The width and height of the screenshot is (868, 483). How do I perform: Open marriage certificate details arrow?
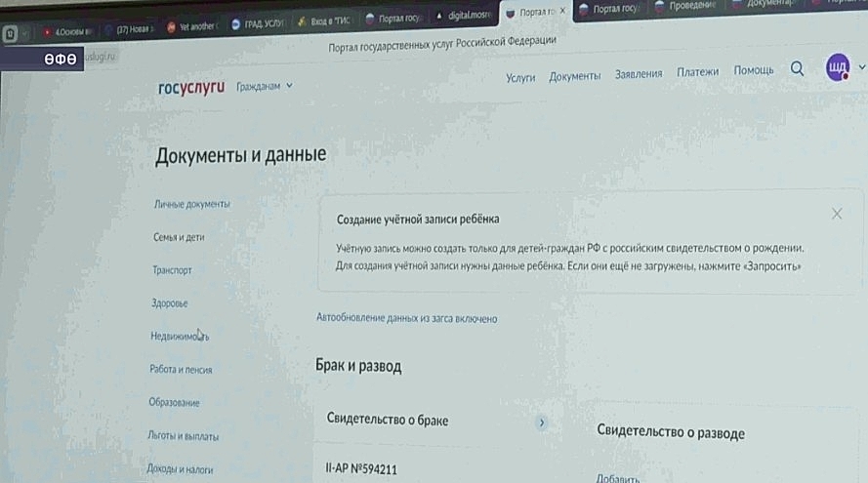point(541,423)
